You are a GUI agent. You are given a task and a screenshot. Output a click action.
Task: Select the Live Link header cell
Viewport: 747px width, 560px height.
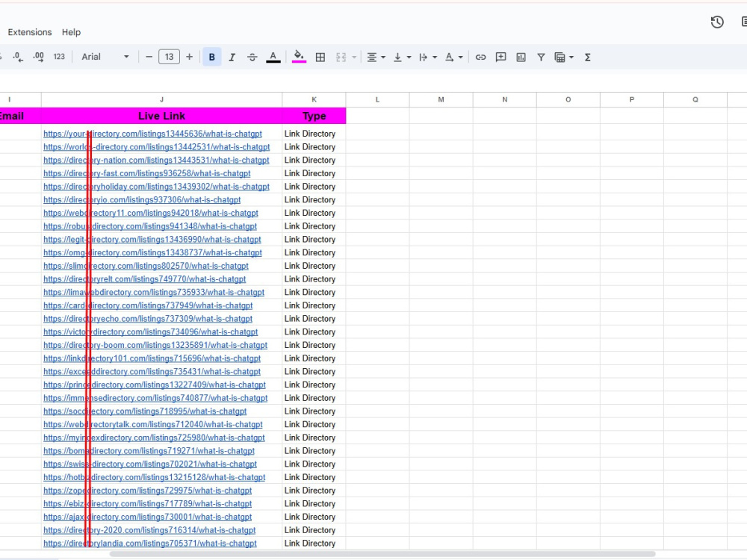pyautogui.click(x=161, y=116)
